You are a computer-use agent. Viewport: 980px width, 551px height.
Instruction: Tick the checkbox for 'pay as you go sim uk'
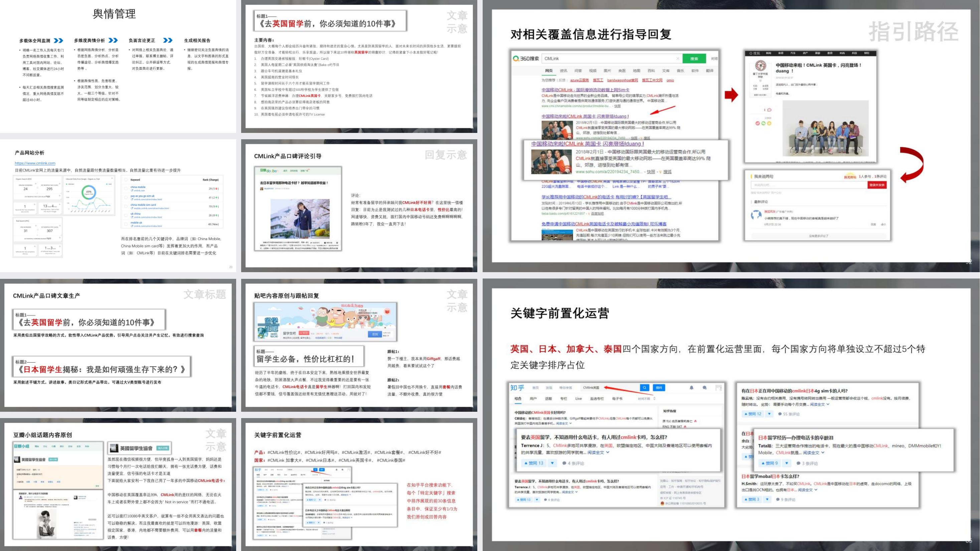[126, 197]
